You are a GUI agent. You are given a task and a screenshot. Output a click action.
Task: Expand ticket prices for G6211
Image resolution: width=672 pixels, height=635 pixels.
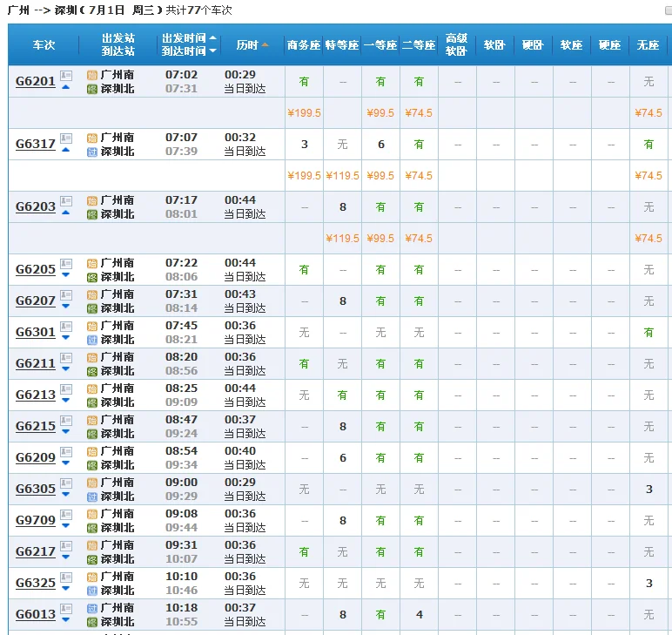(x=65, y=368)
